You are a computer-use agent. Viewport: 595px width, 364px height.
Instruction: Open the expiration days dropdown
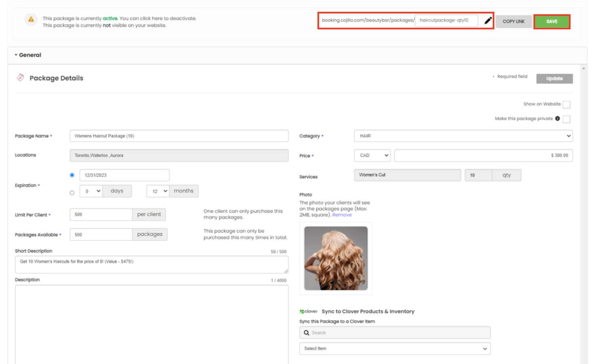(x=91, y=191)
